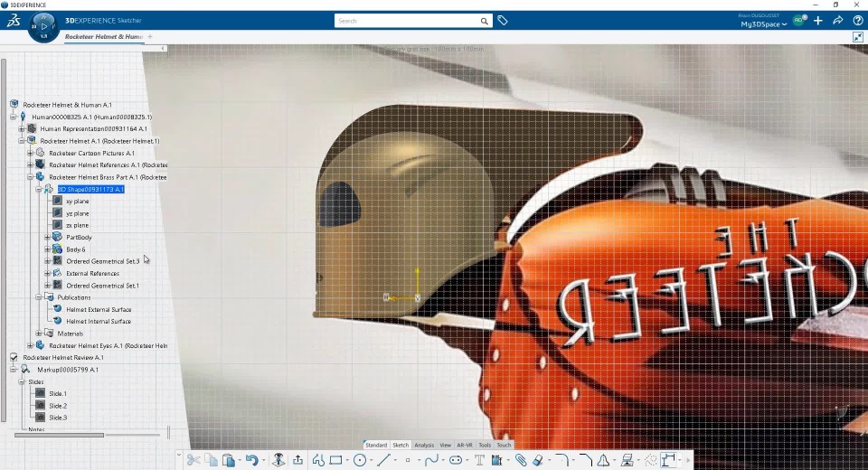868x470 pixels.
Task: Expand Rocketeer Cartoon Pictures A.1 node
Action: point(31,154)
